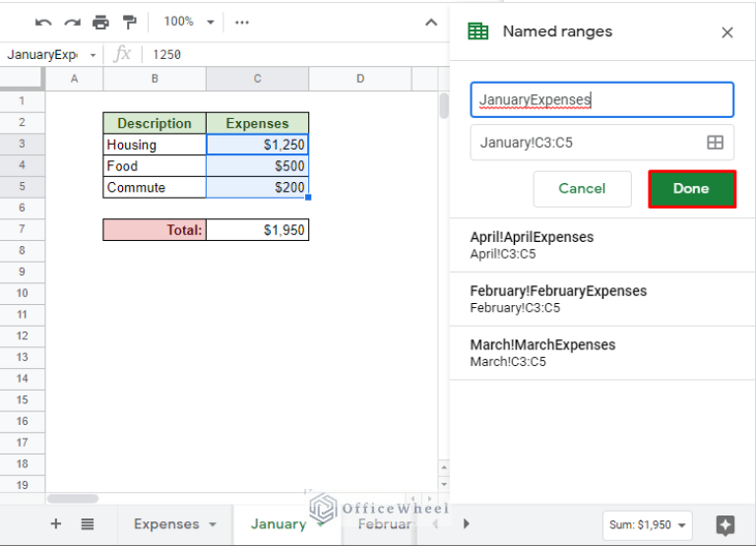Click the add sheet plus icon
The width and height of the screenshot is (756, 546).
tap(55, 524)
